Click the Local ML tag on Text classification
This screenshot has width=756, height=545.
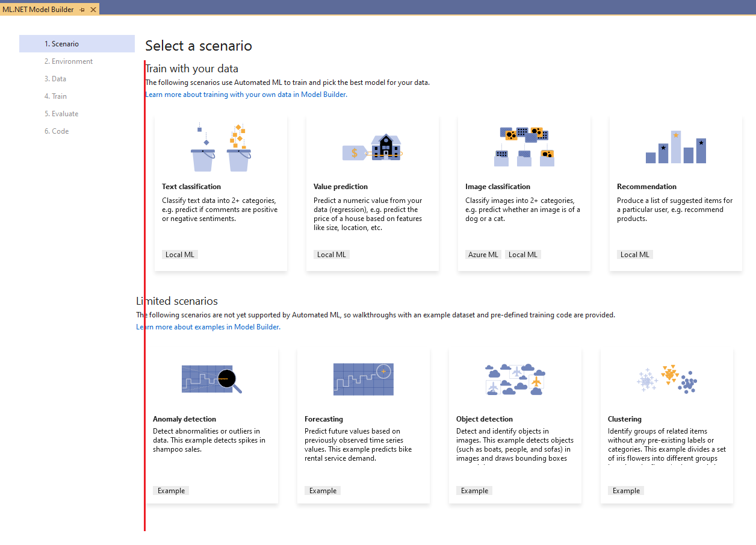[x=179, y=254]
